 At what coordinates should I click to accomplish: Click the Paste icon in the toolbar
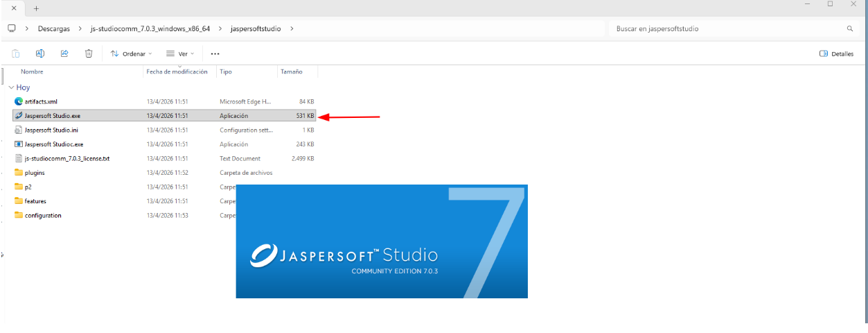pos(15,53)
